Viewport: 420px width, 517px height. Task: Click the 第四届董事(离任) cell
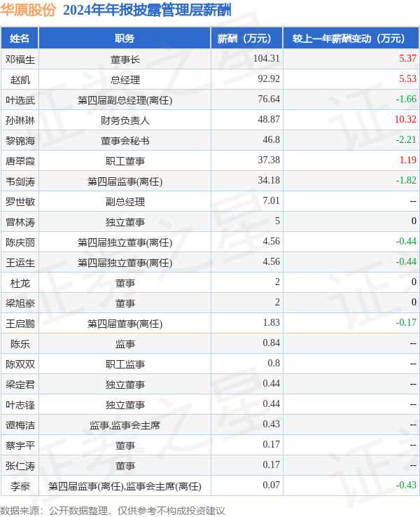coord(125,324)
